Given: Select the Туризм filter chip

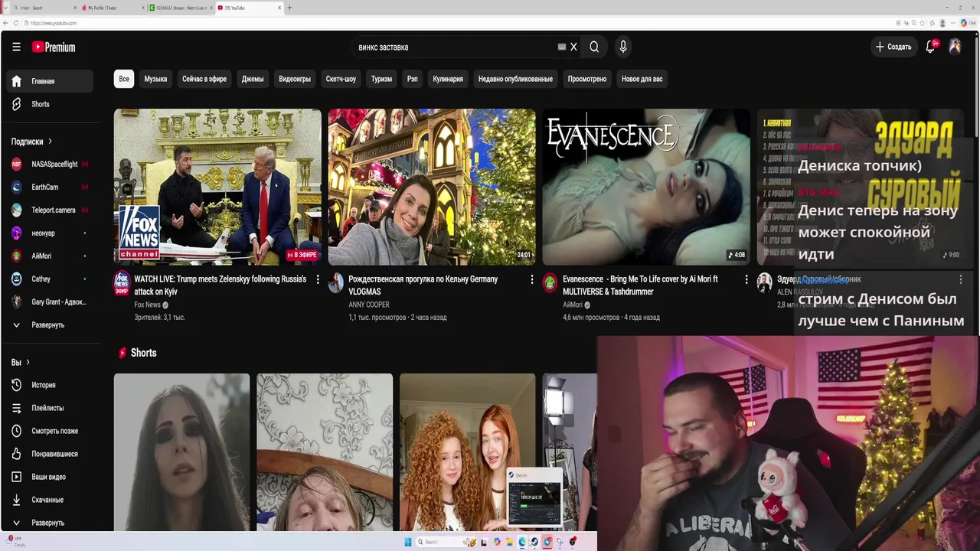Looking at the screenshot, I should (x=381, y=79).
